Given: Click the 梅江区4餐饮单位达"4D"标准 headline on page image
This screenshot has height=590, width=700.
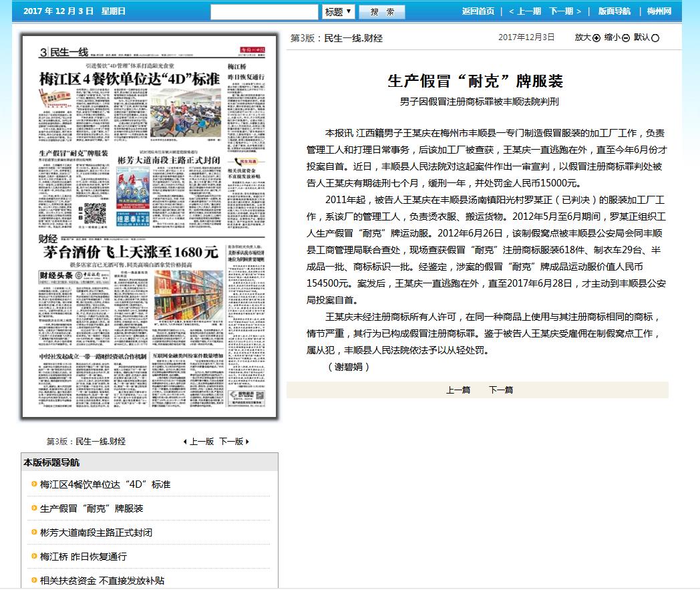Looking at the screenshot, I should 130,79.
